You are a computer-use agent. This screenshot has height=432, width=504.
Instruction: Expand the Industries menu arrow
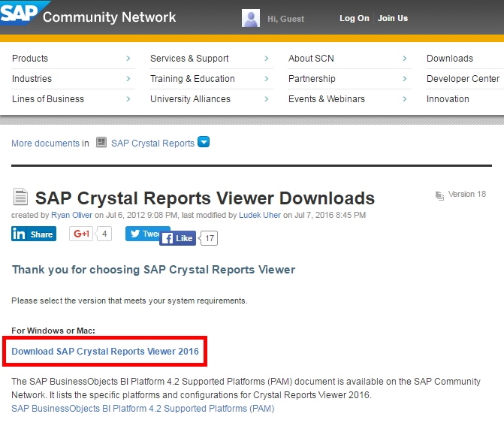pos(128,79)
